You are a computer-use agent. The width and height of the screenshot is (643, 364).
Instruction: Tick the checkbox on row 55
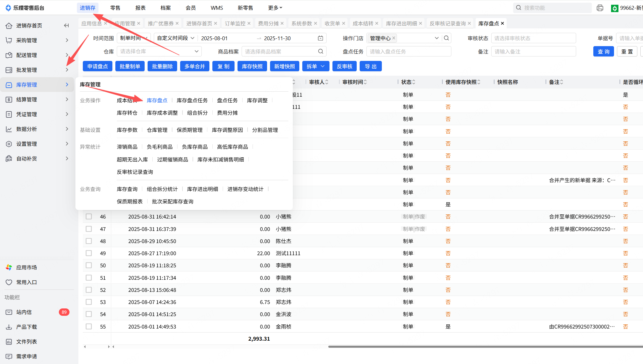(x=89, y=326)
